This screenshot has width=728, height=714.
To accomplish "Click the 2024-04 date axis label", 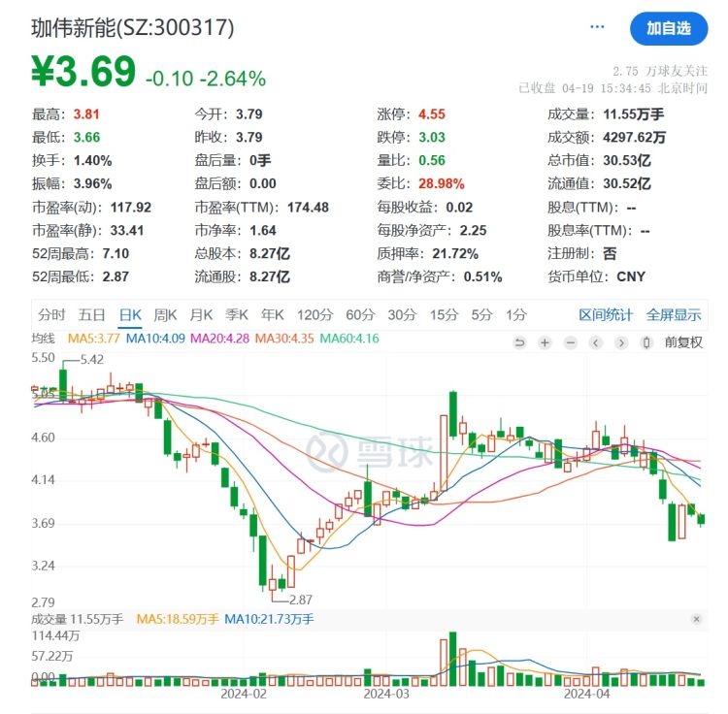I will pyautogui.click(x=586, y=694).
